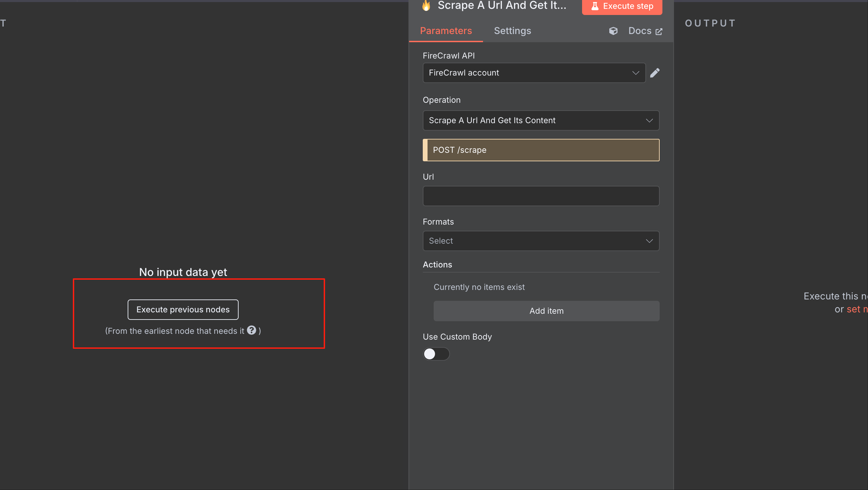Click Add item under Actions

click(546, 311)
